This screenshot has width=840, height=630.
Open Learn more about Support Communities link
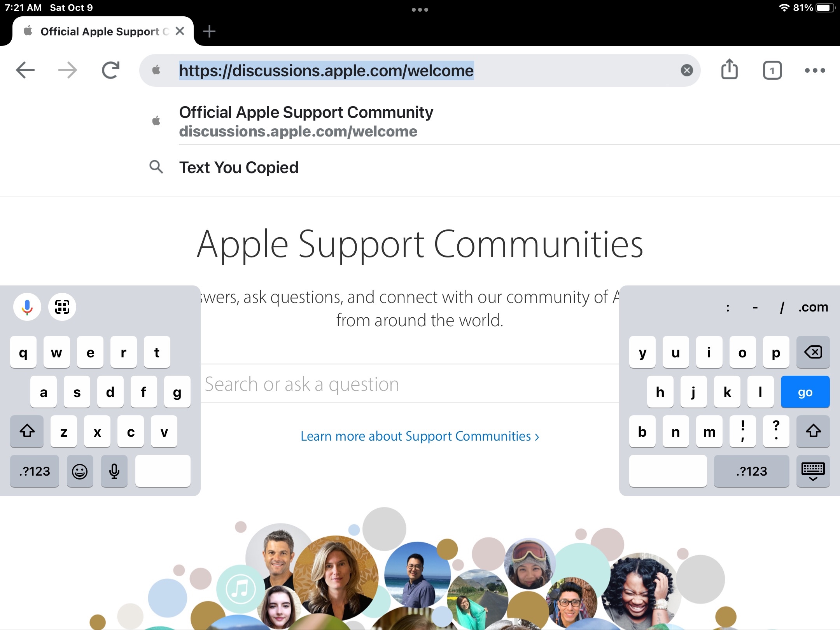tap(420, 436)
